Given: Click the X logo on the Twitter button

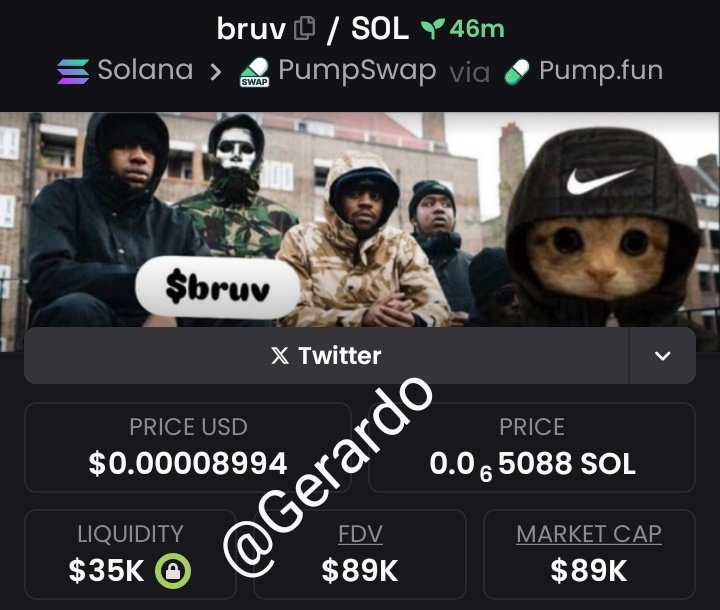Looking at the screenshot, I should (280, 356).
